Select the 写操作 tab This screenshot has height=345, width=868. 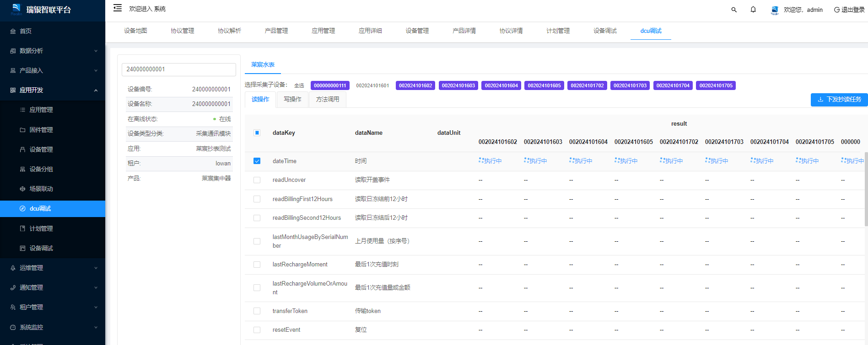[x=292, y=99]
